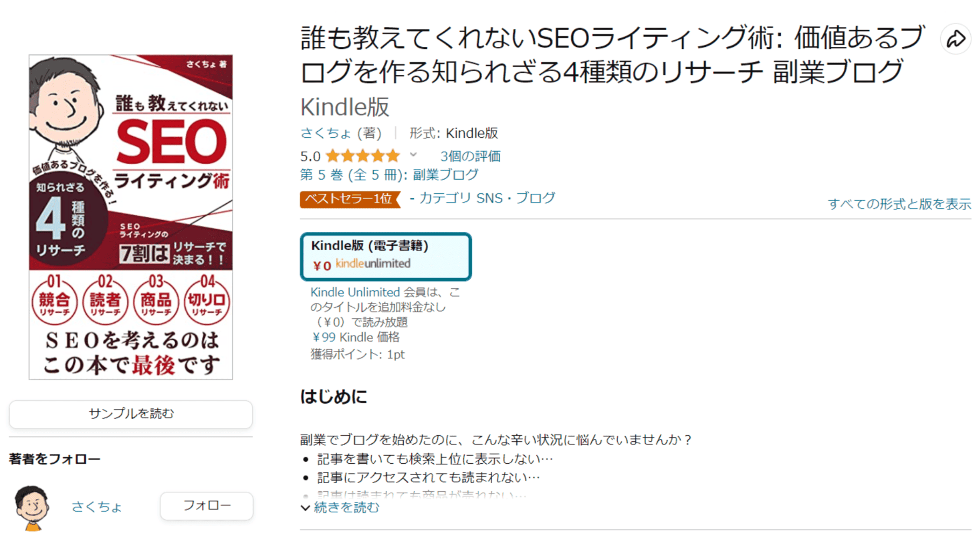Click the ￥99 Kindle 価格 text
Screen dimensions: 980x551
coord(355,337)
